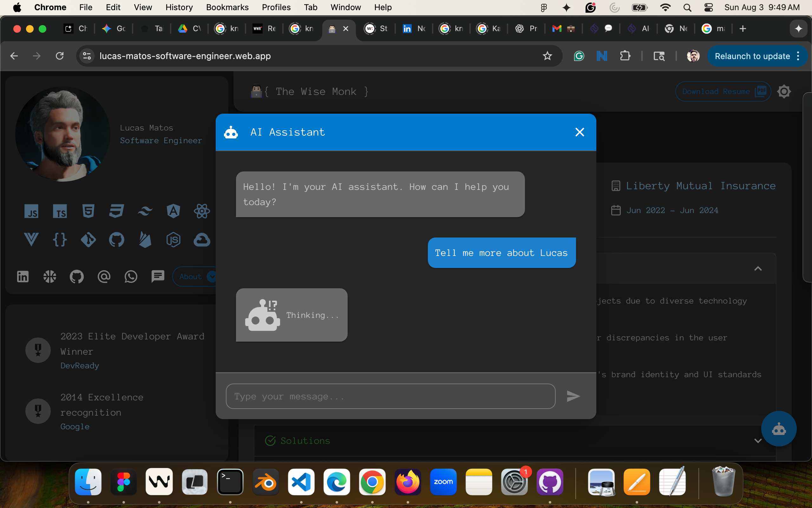The image size is (812, 508).
Task: Click Lucas Matos profile avatar
Action: click(x=63, y=134)
